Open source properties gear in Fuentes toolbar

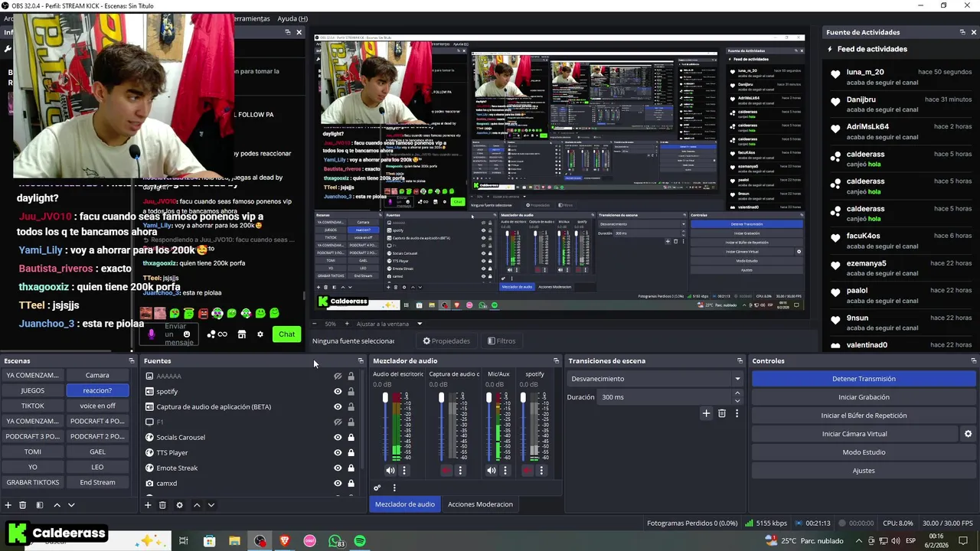coord(180,505)
